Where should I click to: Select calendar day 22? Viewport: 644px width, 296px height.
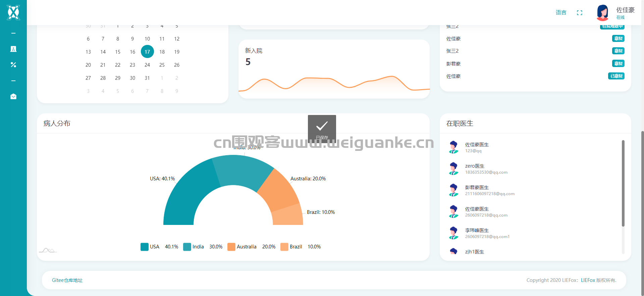coord(118,65)
